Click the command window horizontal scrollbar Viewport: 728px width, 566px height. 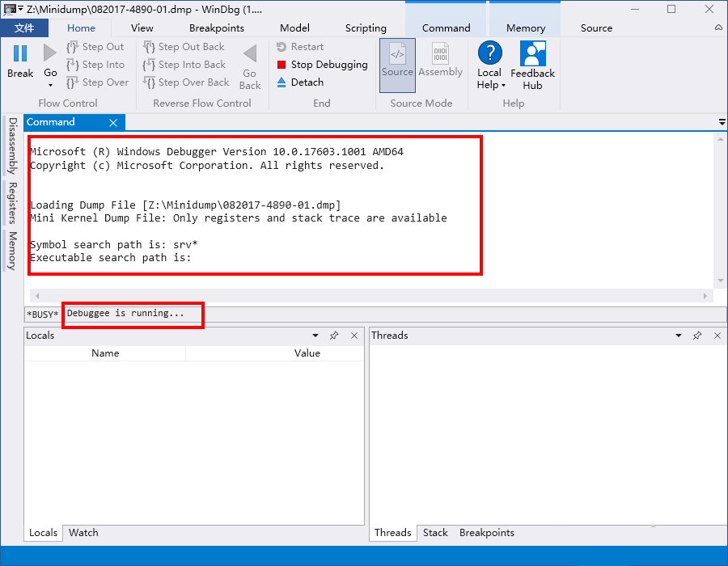(372, 296)
